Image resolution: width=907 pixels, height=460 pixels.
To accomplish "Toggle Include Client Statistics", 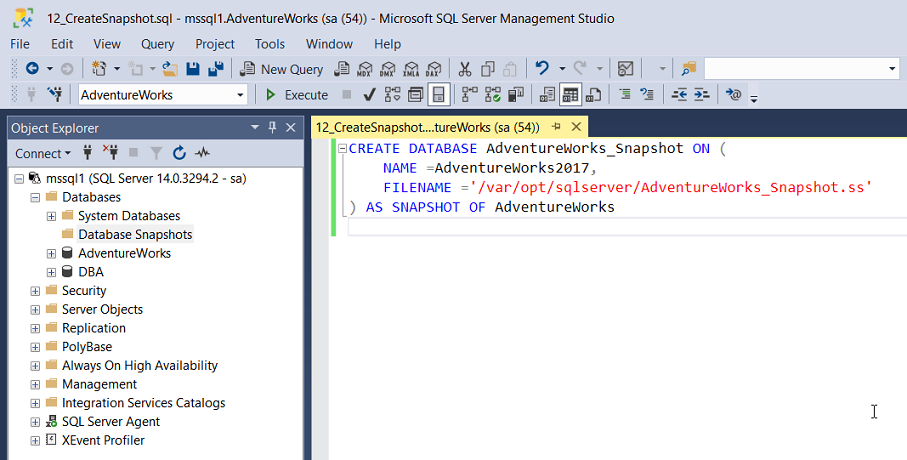I will click(515, 94).
